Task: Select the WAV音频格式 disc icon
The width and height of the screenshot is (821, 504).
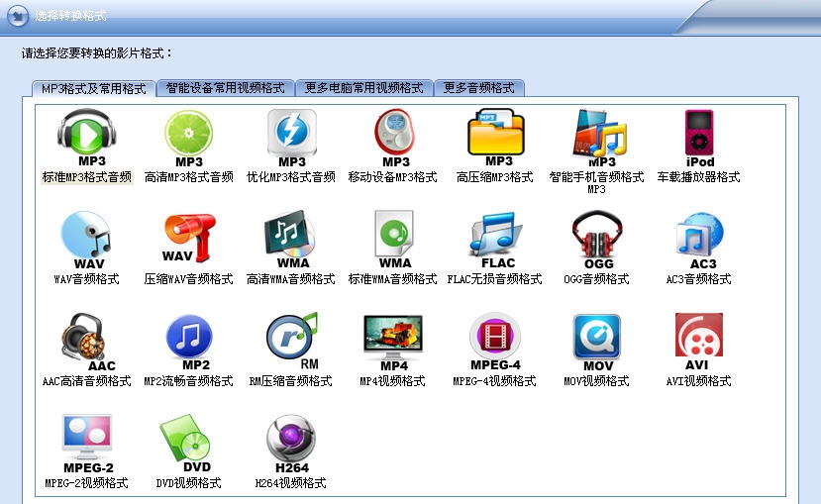Action: (x=86, y=240)
